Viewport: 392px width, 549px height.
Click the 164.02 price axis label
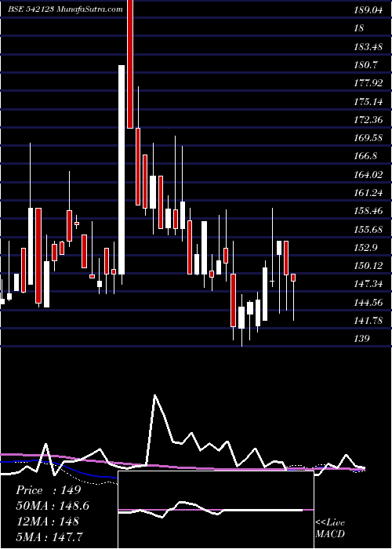(368, 174)
